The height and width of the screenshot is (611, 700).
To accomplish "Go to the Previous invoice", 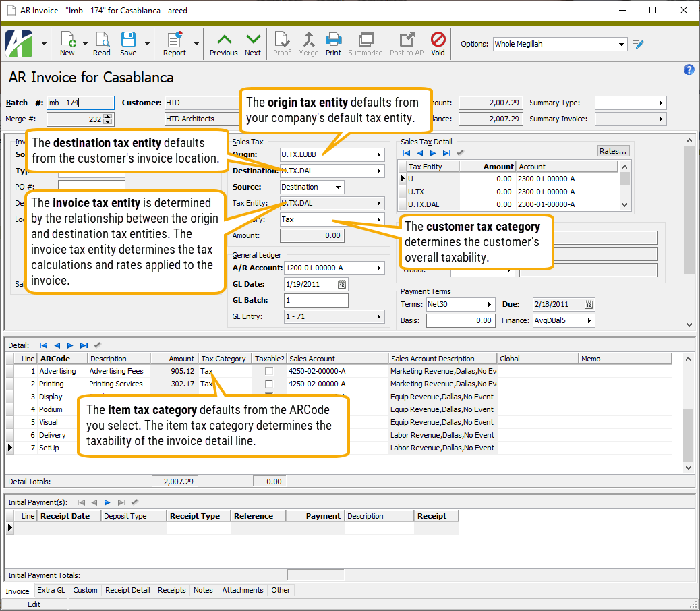I will tap(223, 43).
